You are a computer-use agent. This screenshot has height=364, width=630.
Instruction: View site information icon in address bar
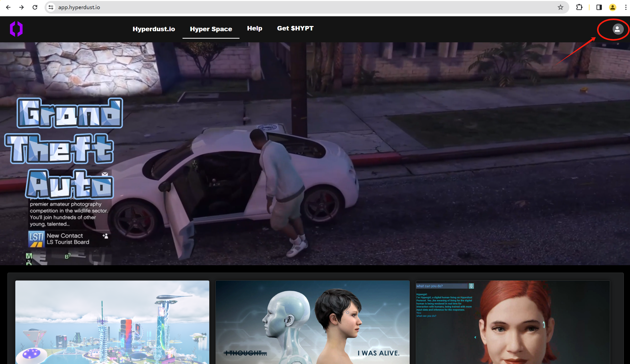pos(51,7)
